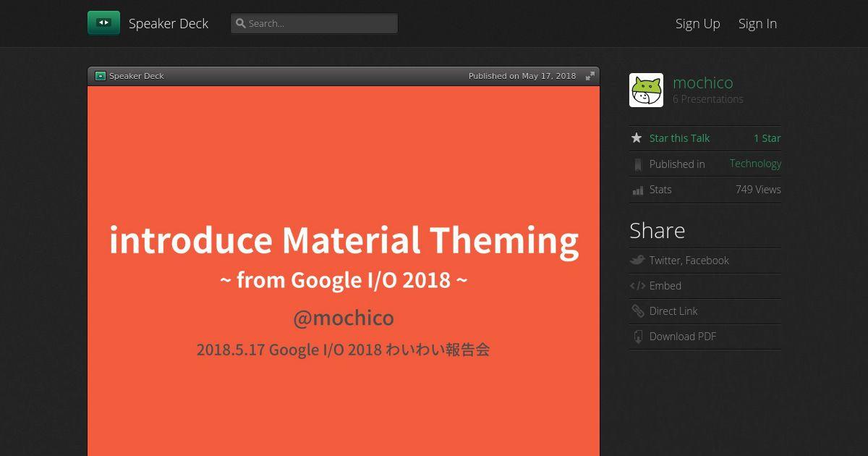Open the Sign In page
The height and width of the screenshot is (456, 868).
click(x=757, y=23)
